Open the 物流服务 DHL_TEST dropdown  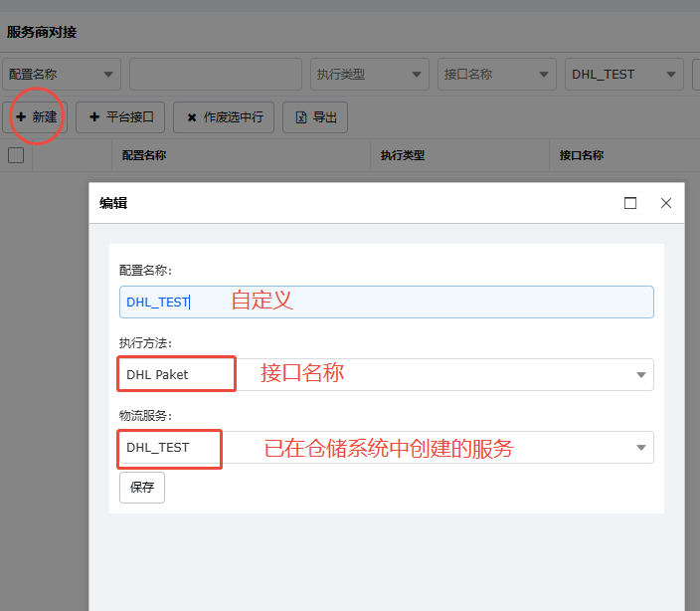coord(387,448)
